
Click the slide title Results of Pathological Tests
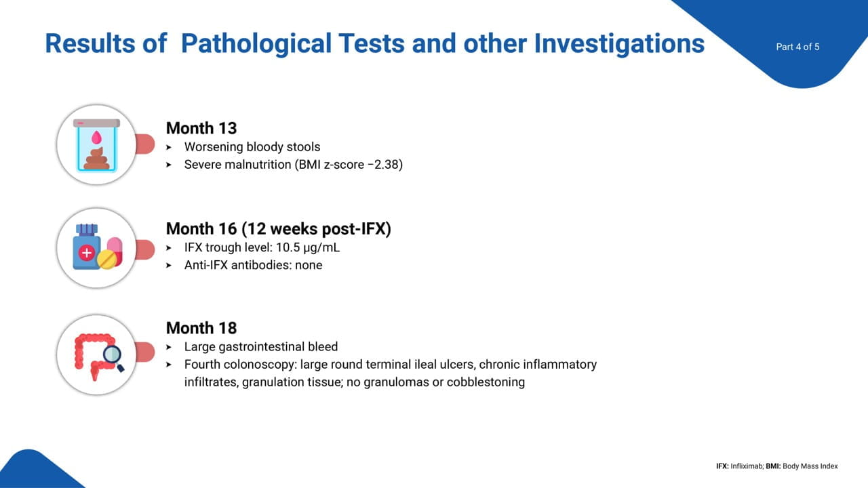[374, 43]
